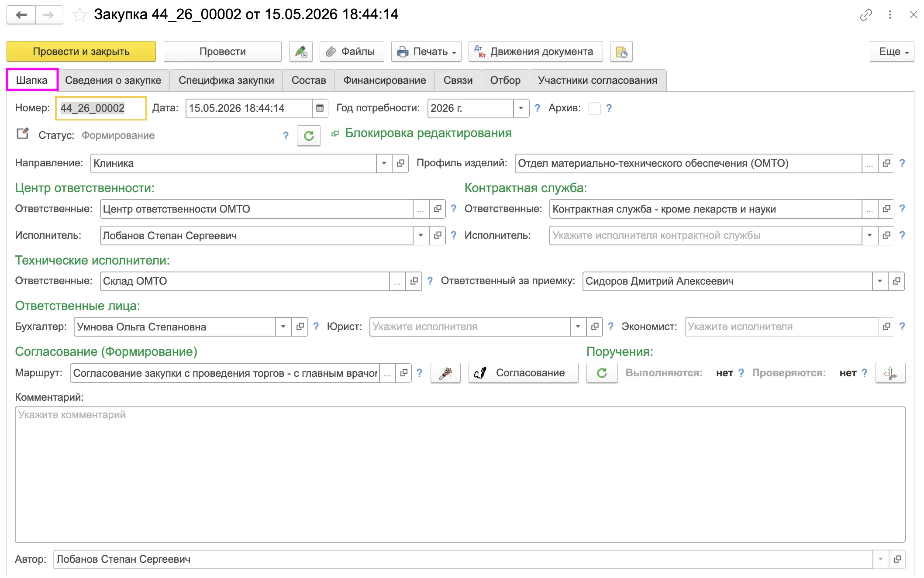Screen dimensions: 924x578
Task: Switch to Сведения о закупке tab
Action: point(113,80)
